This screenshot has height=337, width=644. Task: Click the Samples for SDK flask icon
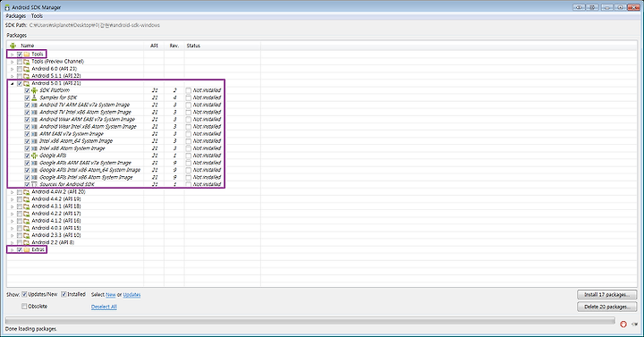pyautogui.click(x=35, y=97)
